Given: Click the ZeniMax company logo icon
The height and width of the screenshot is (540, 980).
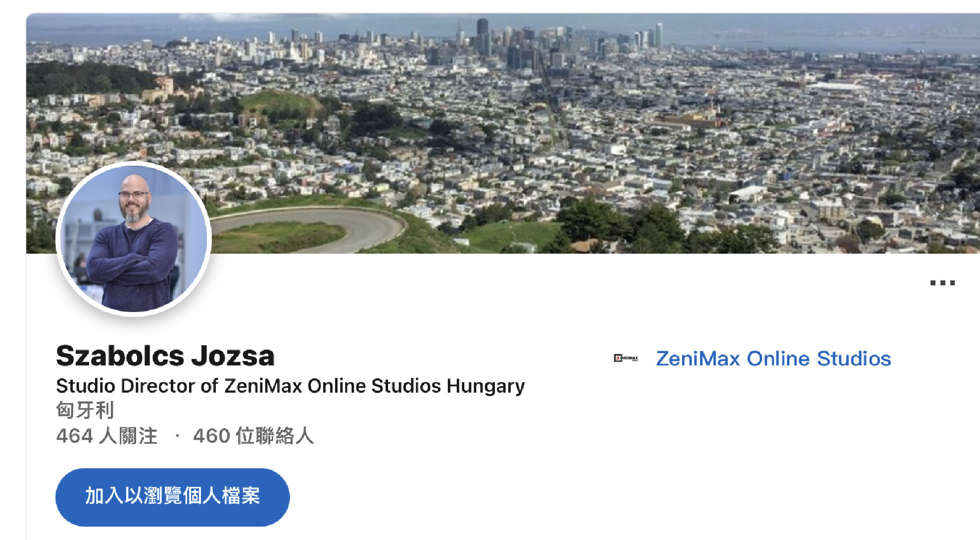Looking at the screenshot, I should [x=626, y=358].
